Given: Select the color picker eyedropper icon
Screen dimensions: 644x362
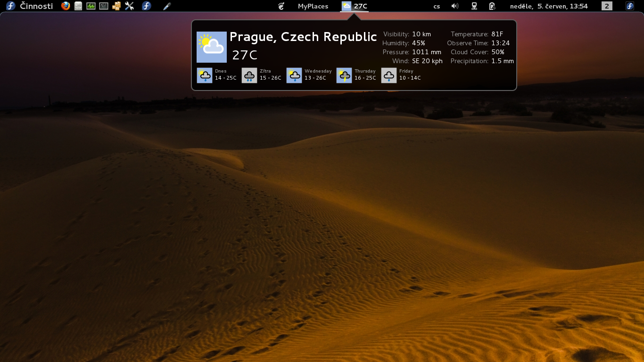Looking at the screenshot, I should [x=167, y=6].
